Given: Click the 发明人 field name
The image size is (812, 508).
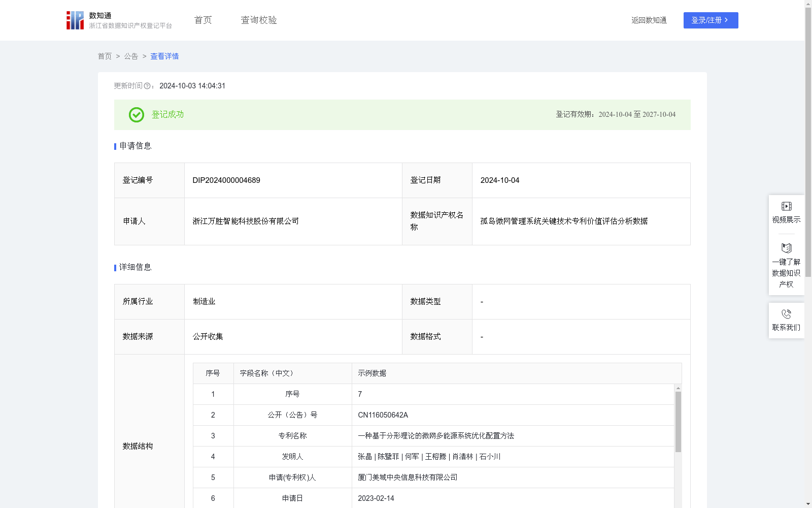Looking at the screenshot, I should click(x=292, y=457).
